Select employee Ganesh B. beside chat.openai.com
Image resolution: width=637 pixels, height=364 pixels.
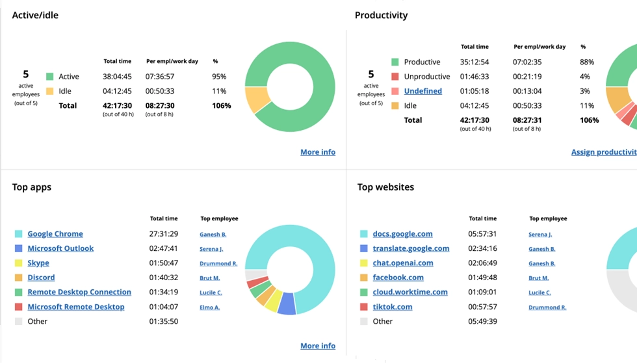542,264
